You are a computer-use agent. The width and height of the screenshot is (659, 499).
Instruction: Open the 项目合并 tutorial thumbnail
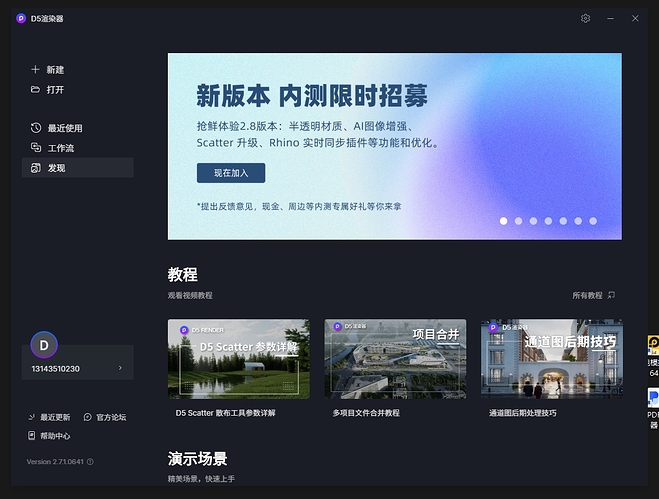click(x=395, y=359)
